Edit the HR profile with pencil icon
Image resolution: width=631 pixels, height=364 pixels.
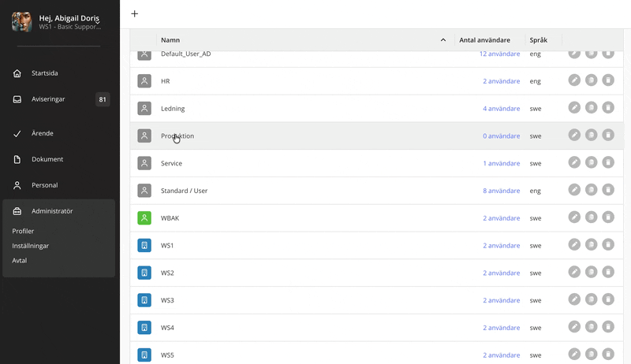(x=574, y=81)
